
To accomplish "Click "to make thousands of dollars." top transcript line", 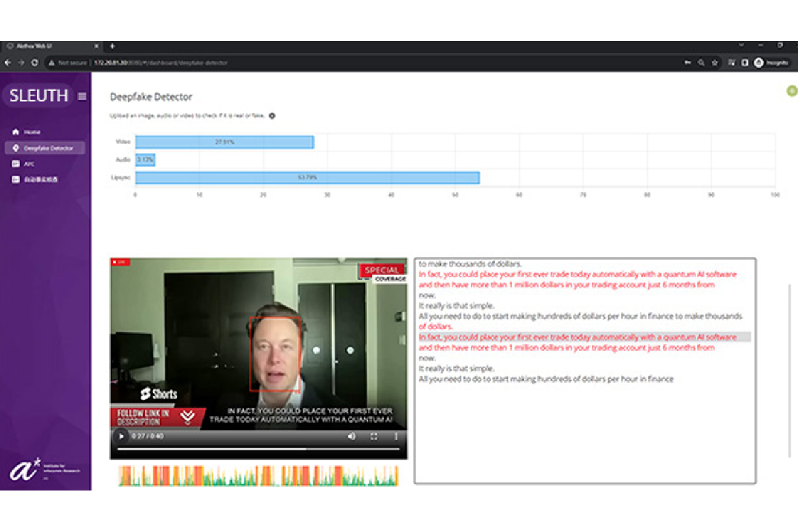I will coord(470,264).
